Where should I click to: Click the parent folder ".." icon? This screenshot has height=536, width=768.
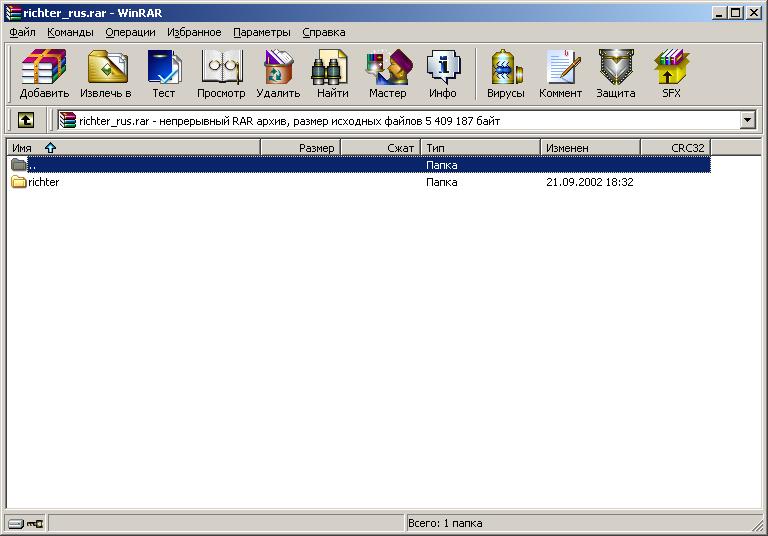(x=19, y=165)
